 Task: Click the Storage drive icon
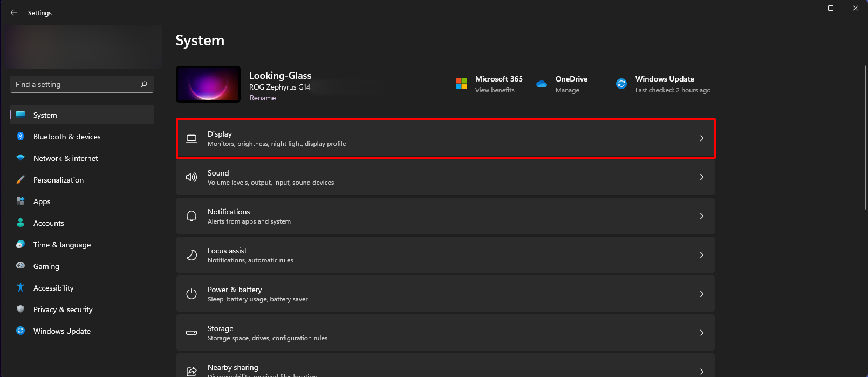(192, 333)
